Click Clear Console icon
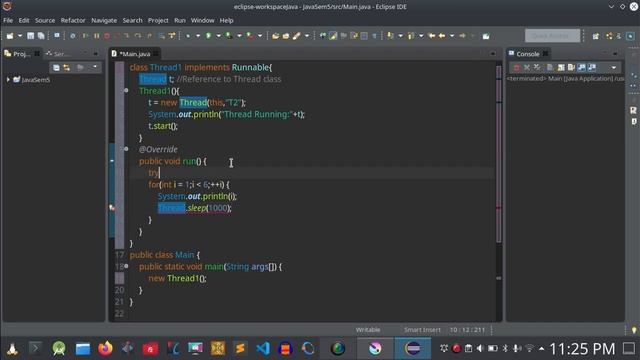 [x=550, y=67]
